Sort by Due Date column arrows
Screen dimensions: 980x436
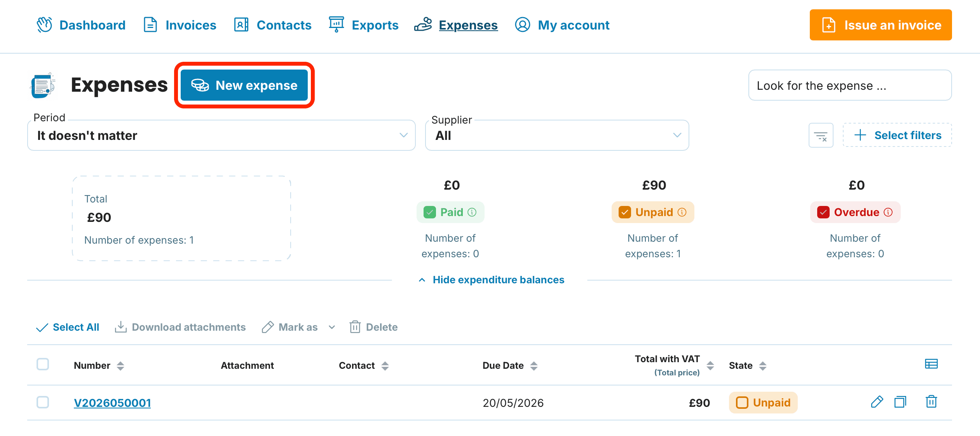[534, 366]
